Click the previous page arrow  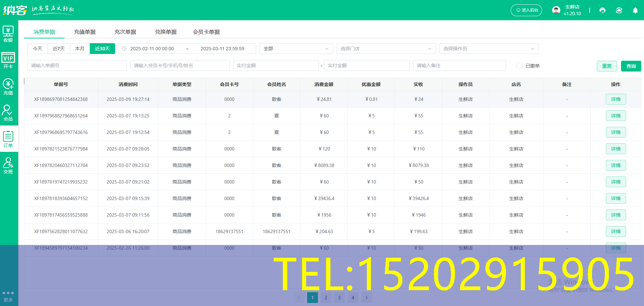click(x=299, y=298)
